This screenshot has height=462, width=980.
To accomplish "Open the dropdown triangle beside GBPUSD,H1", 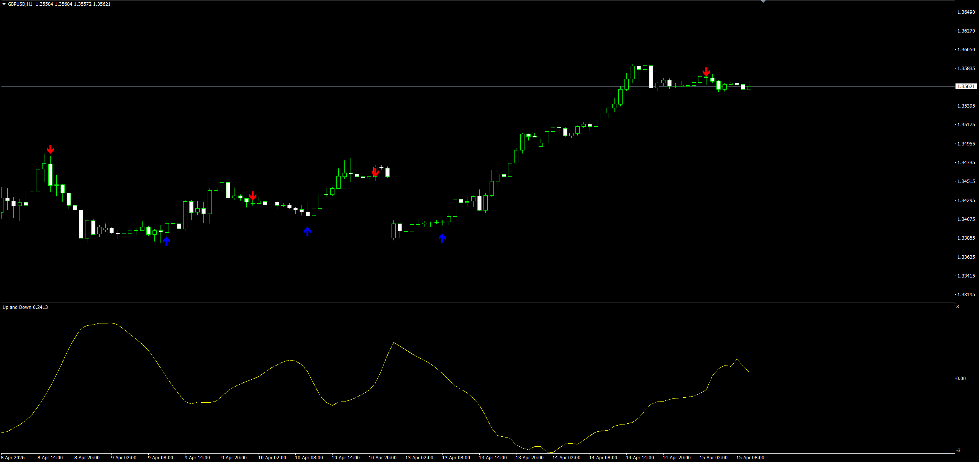I will [4, 4].
